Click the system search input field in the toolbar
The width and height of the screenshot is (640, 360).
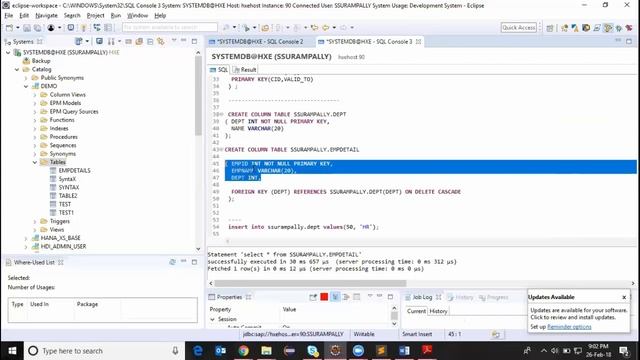[x=170, y=27]
